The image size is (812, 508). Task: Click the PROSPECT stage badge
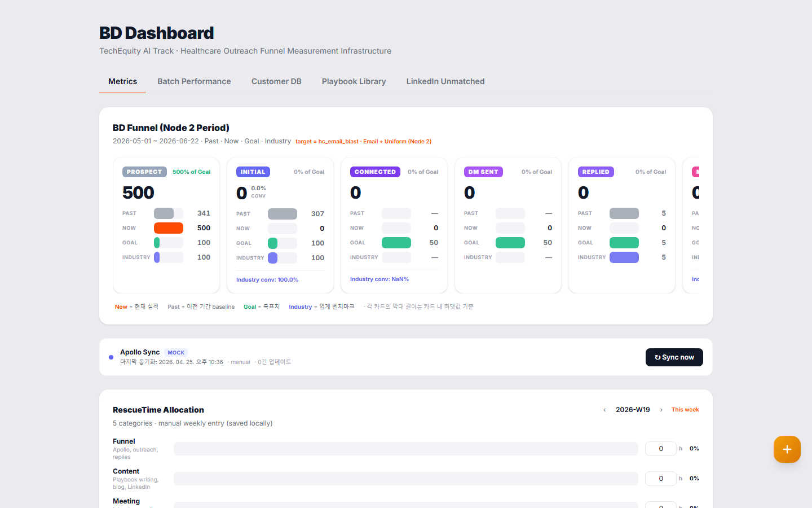[x=144, y=172]
